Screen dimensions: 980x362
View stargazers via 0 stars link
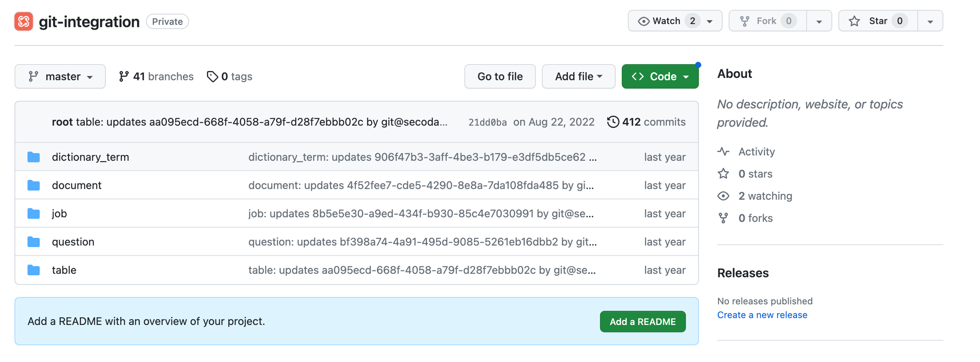[x=755, y=174]
